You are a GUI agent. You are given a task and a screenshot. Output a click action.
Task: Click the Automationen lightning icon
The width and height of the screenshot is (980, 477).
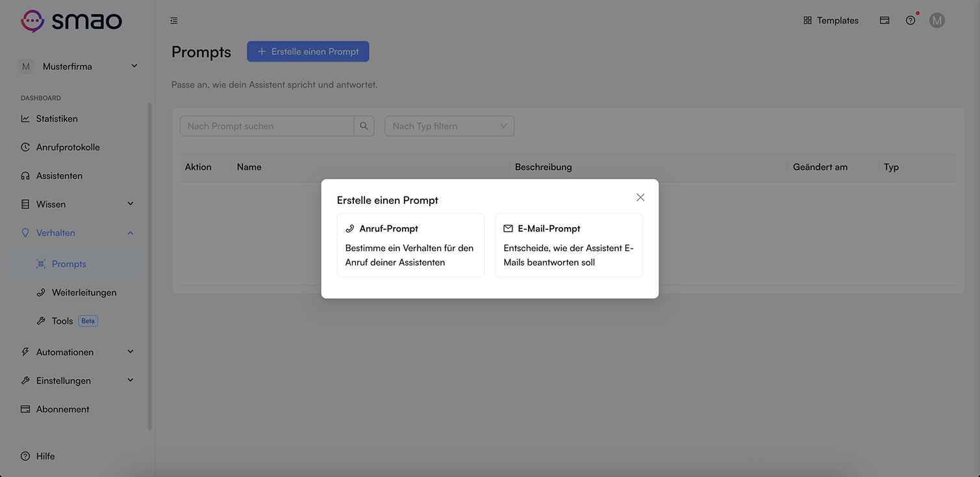tap(25, 352)
